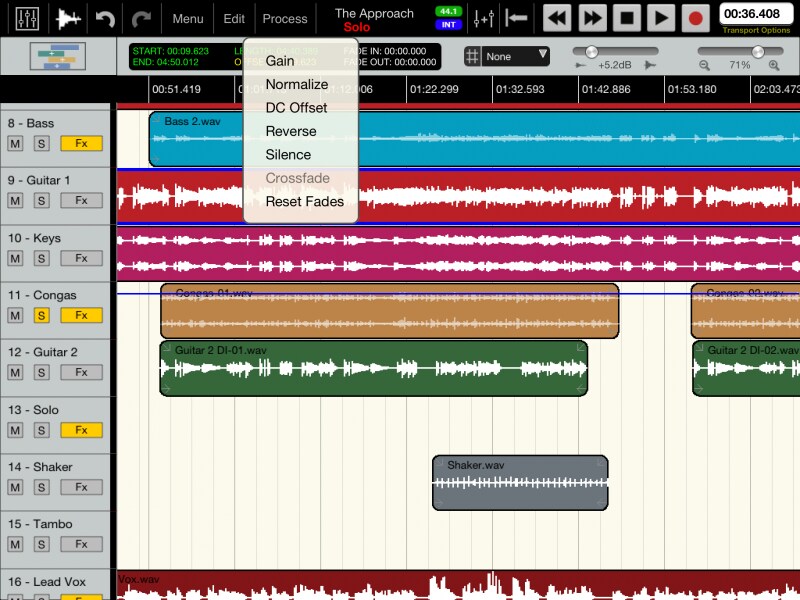
Task: Start playback with the Play button
Action: tap(660, 18)
